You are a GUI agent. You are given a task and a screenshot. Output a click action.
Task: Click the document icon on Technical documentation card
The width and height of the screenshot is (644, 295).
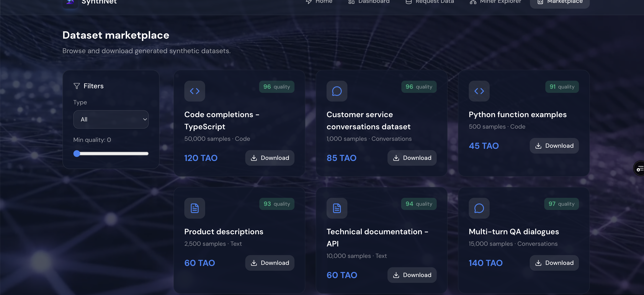coord(337,208)
